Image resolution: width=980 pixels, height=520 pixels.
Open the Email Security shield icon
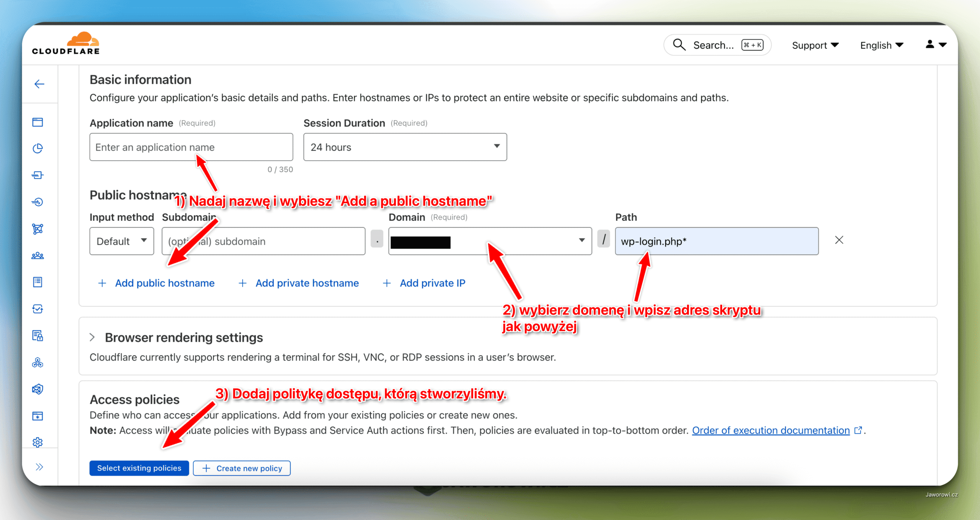(38, 389)
